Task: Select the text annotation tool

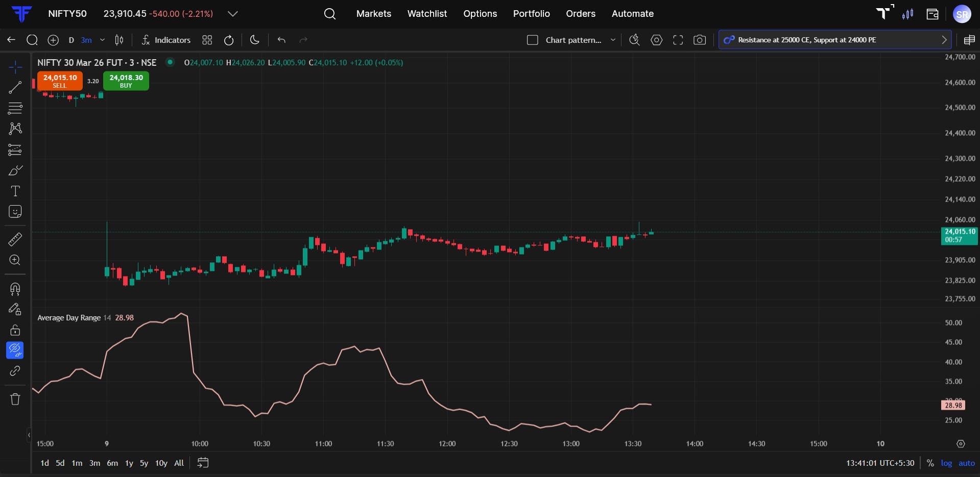Action: click(x=15, y=191)
